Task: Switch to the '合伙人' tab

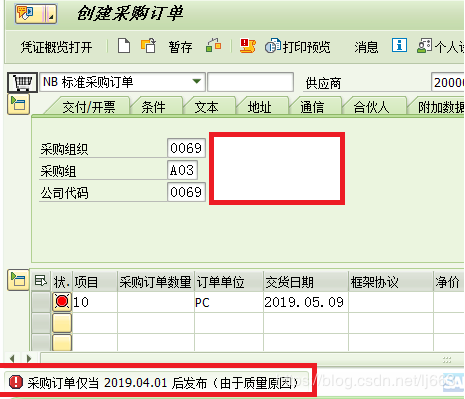Action: (x=371, y=107)
